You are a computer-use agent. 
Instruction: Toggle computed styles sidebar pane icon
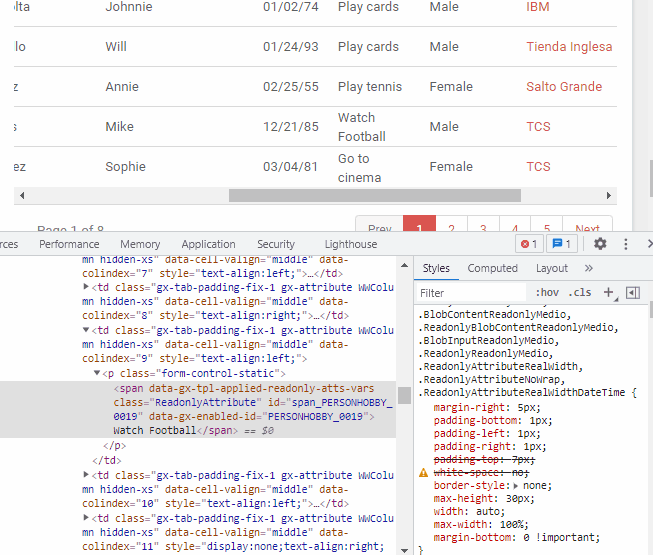click(633, 293)
